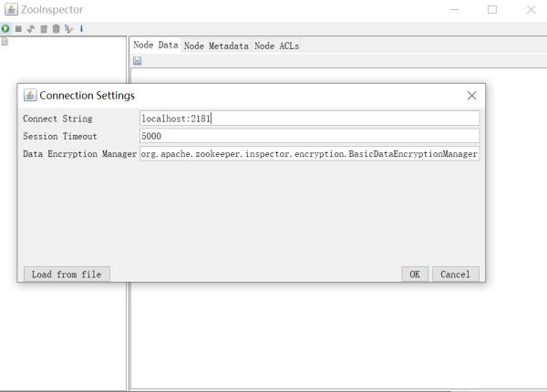Click the Cancel button in dialog

click(x=456, y=274)
